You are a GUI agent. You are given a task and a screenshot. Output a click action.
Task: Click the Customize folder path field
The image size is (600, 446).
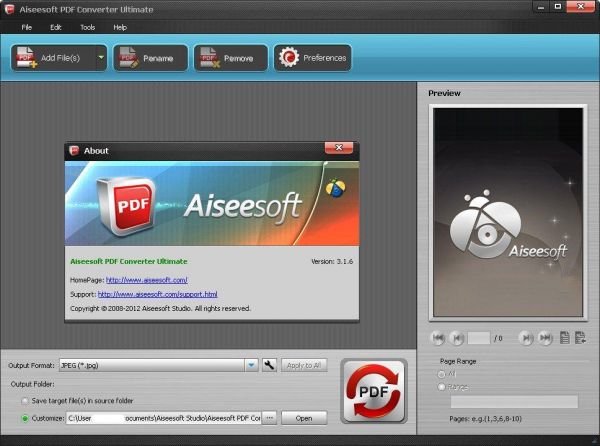[x=164, y=418]
